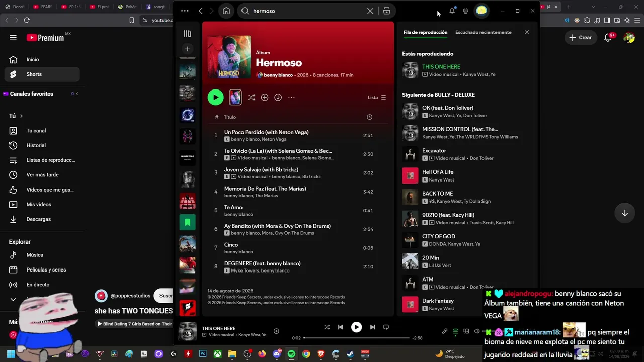Select '20 Min' in the queue

tap(467, 261)
